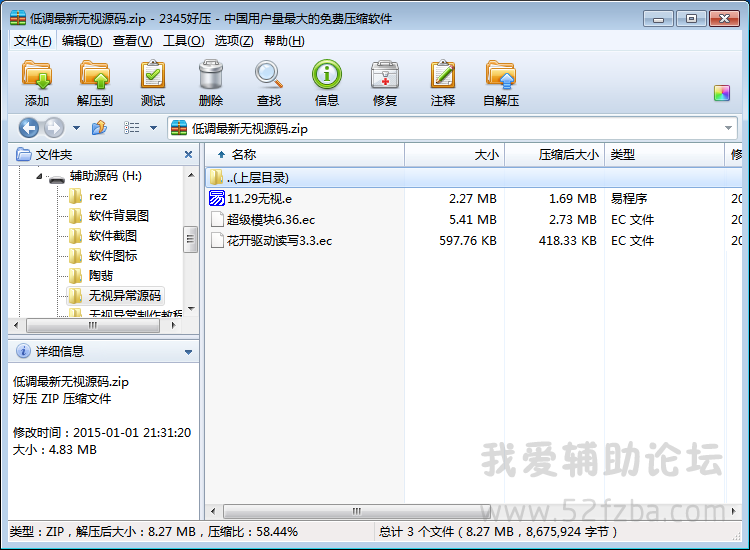Open the 文件(F) menu
The image size is (750, 550).
coord(33,41)
